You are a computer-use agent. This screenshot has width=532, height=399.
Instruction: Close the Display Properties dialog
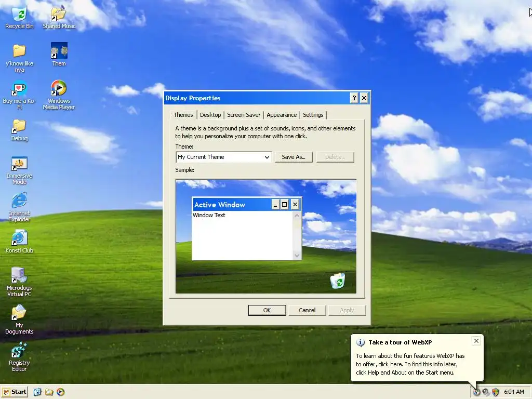coord(364,98)
